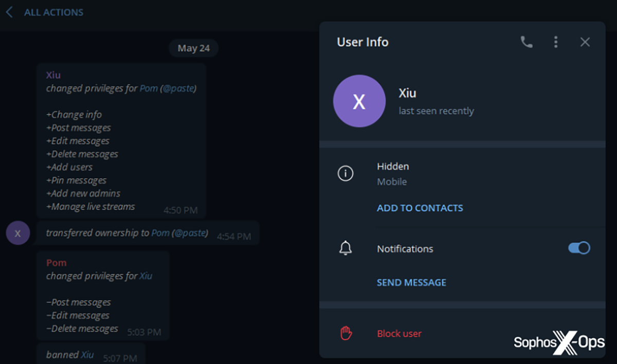The height and width of the screenshot is (364, 617).
Task: Call Xiu with the phone icon
Action: [x=527, y=42]
